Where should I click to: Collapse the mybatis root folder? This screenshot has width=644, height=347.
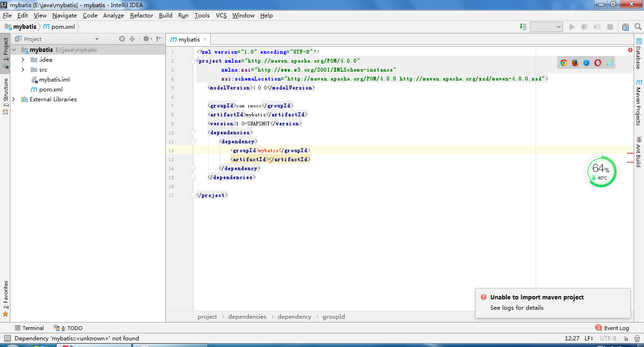point(14,50)
